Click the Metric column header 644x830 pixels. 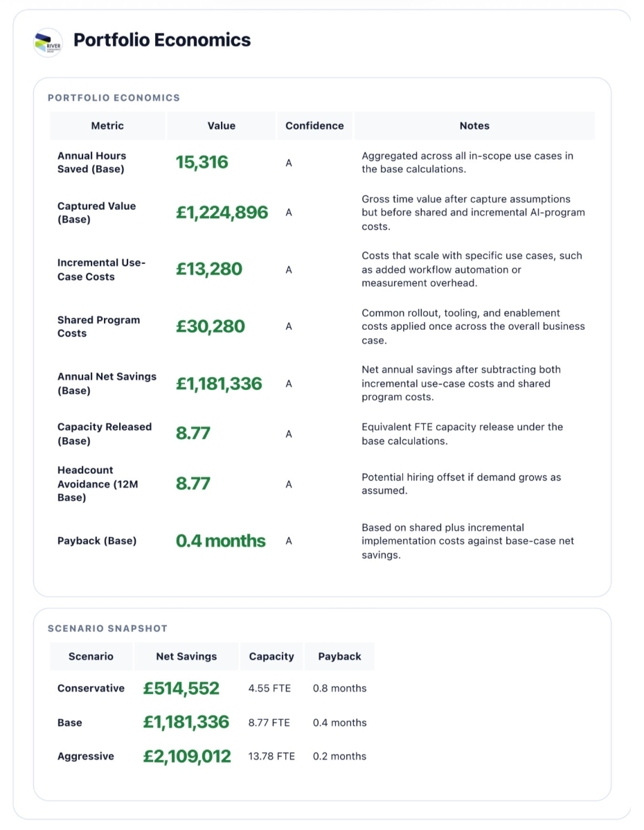coord(107,126)
